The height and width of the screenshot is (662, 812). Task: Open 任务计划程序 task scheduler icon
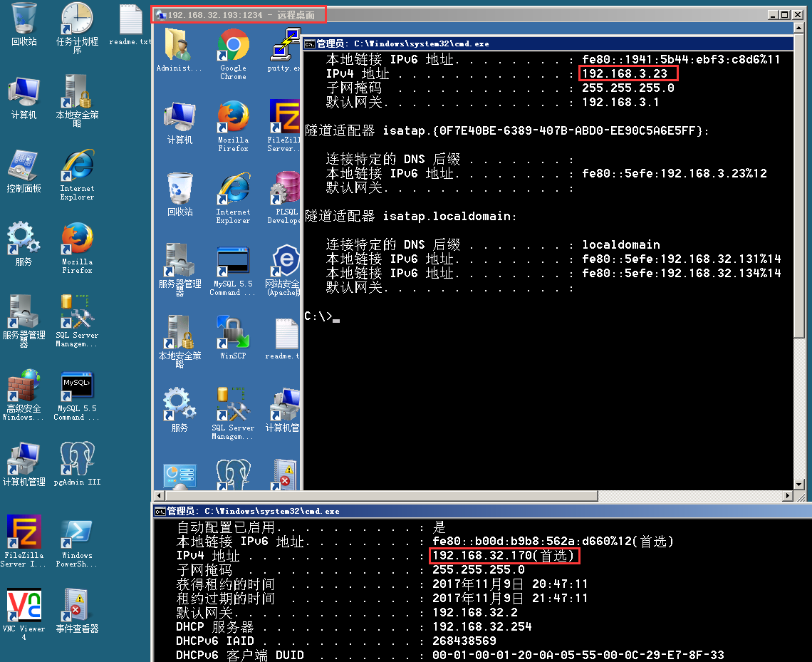pos(77,28)
